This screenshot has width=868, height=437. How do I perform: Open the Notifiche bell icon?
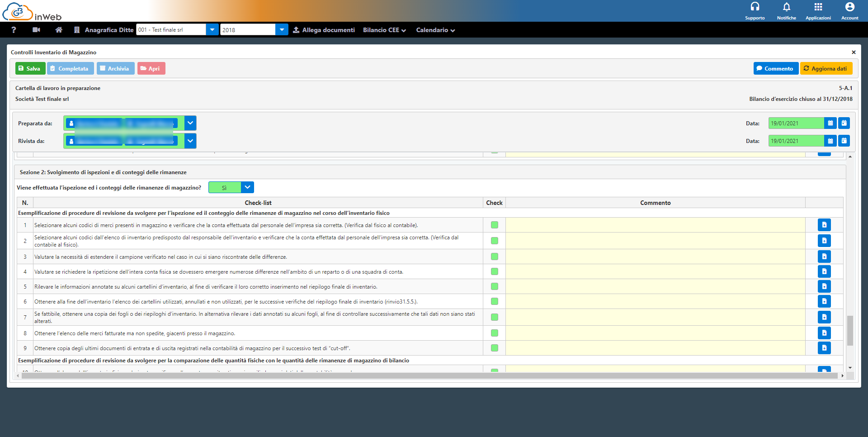(x=786, y=7)
